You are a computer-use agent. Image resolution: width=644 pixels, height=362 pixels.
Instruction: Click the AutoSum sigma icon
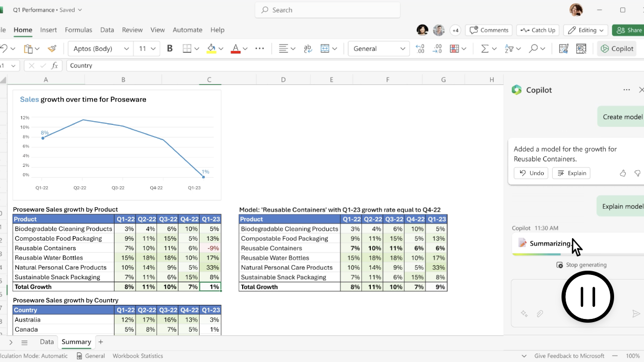484,49
